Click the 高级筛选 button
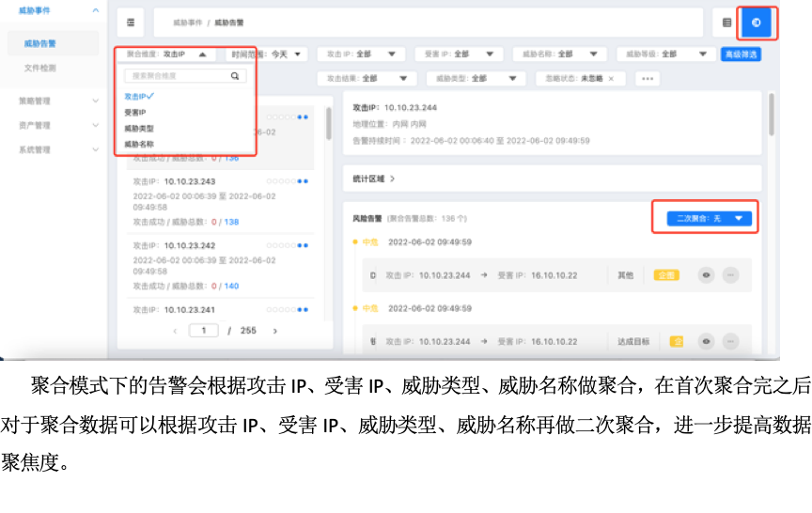 741,54
